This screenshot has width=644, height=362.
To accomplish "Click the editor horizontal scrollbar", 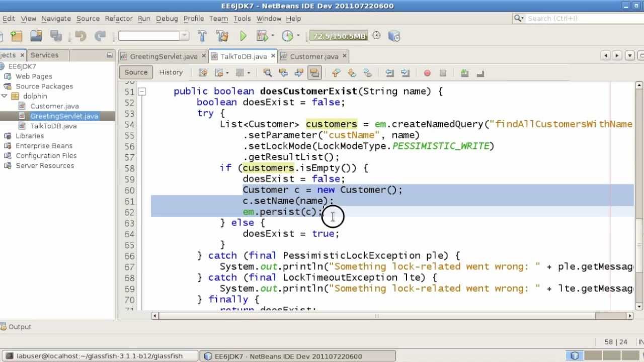I will pyautogui.click(x=392, y=316).
